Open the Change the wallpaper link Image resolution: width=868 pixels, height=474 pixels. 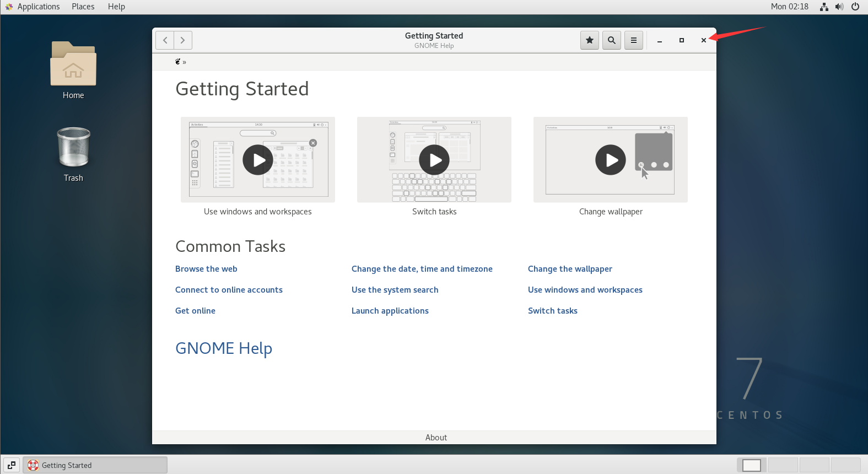570,269
